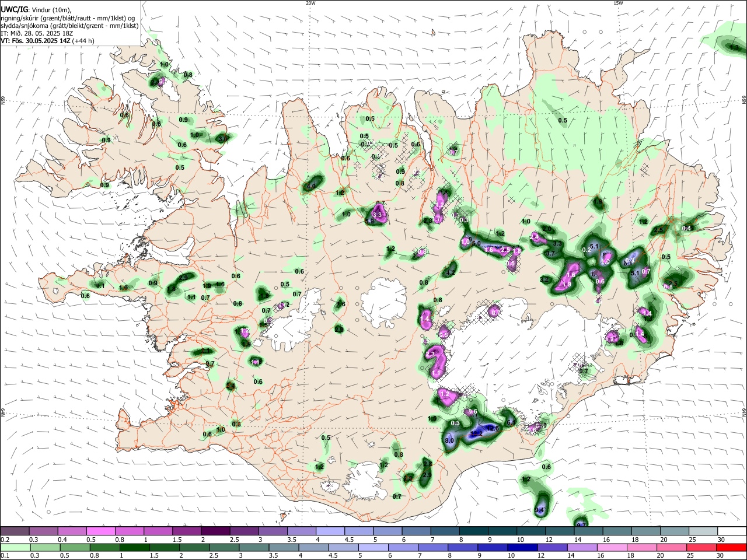Click the gray-teal 16 swatch in upper legend row
The height and width of the screenshot is (560, 747).
coord(617,531)
